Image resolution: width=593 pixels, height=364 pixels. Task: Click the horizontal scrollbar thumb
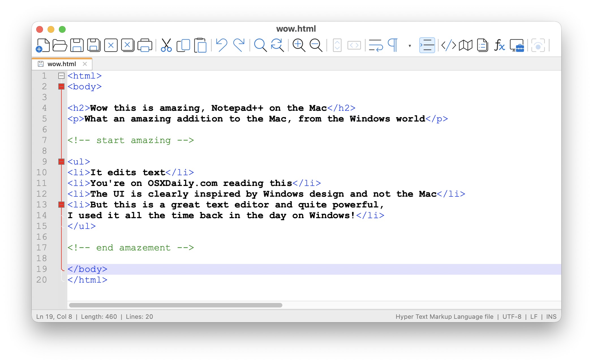tap(176, 305)
